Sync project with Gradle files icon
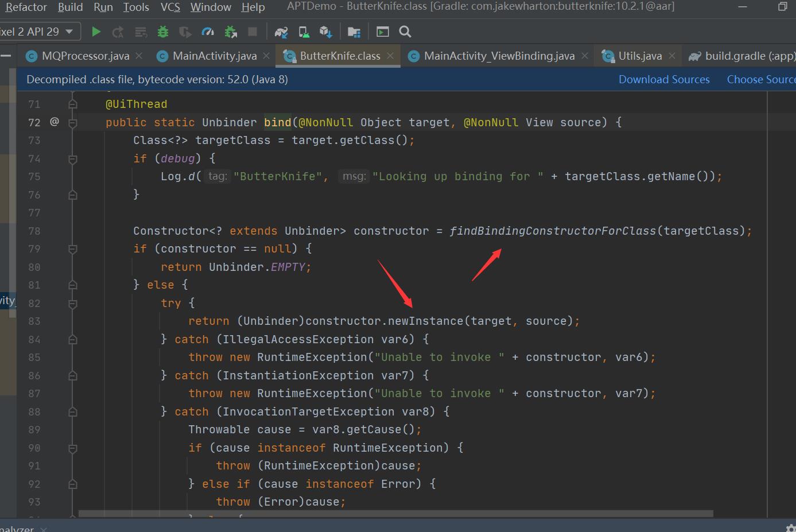Screen dimensions: 796x532 click(281, 32)
